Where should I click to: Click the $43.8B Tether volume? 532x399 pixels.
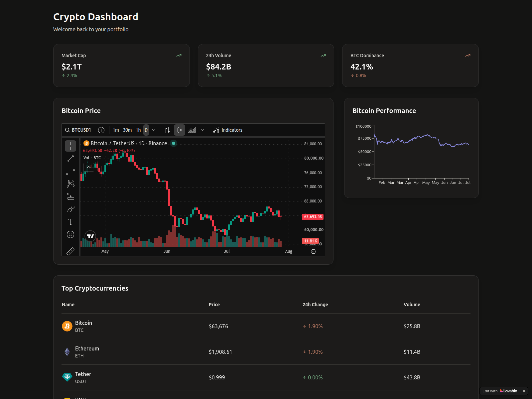click(x=412, y=377)
